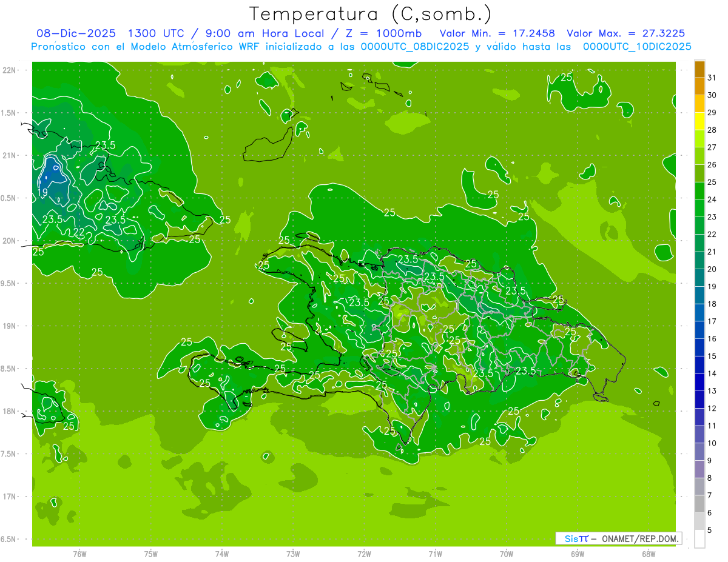
Task: Click the '20N' latitude axis label
Action: click(9, 241)
